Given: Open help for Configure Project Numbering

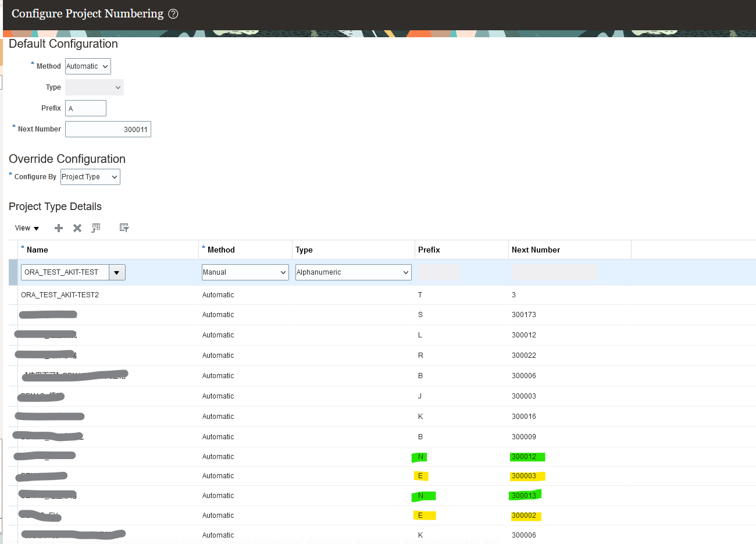Looking at the screenshot, I should pos(173,13).
